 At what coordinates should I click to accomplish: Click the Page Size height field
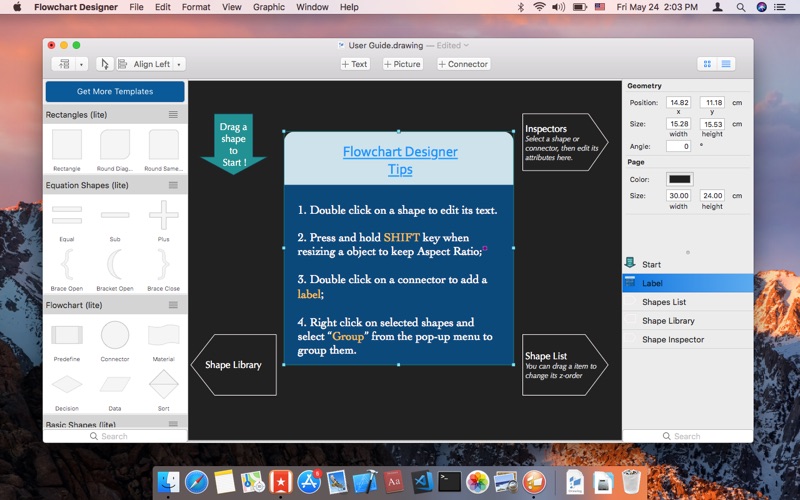coord(712,195)
